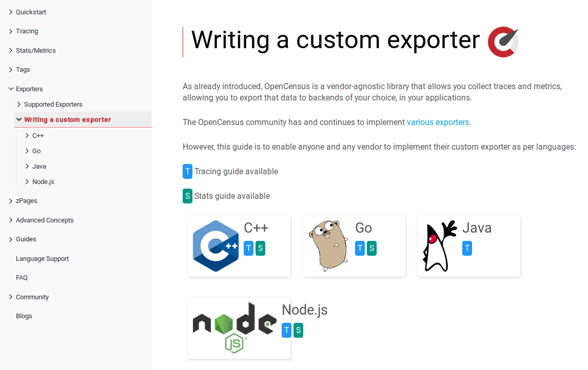Click the Node.js card title
588x370 pixels.
[304, 310]
